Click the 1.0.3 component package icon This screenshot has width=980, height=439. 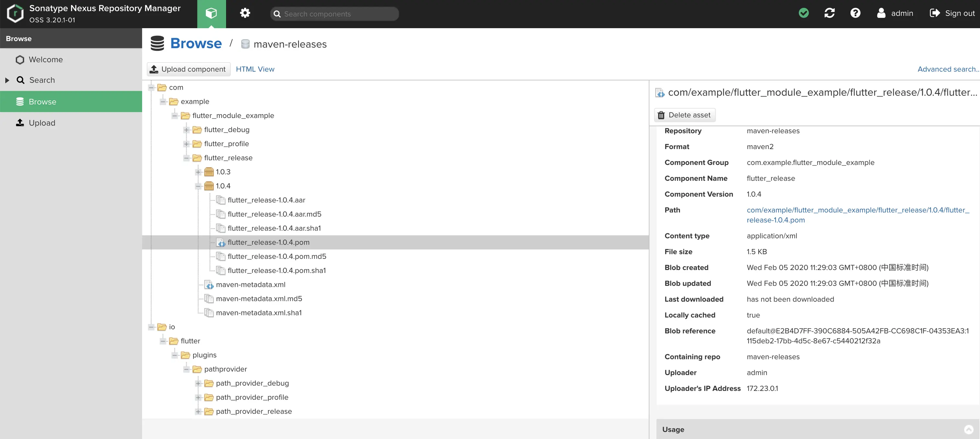pos(209,172)
